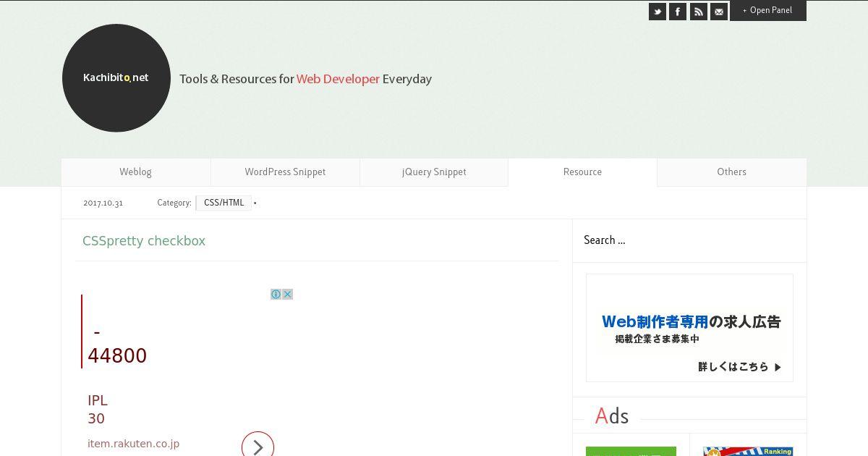The image size is (868, 456).
Task: Open the email contact icon
Action: pos(719,12)
